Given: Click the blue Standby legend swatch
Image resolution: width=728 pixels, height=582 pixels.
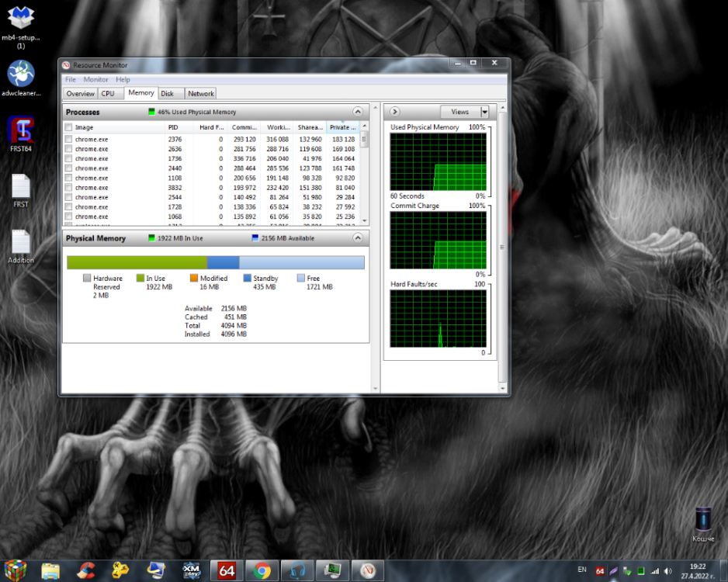Looking at the screenshot, I should pyautogui.click(x=247, y=278).
